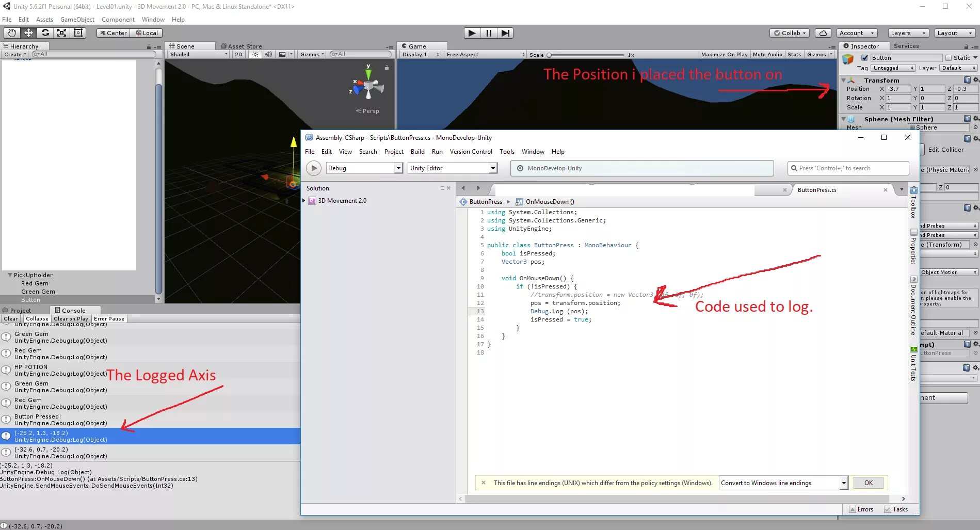Screen dimensions: 980x530
Task: Navigate back in MonoDevelop editor tabs
Action: coord(463,188)
